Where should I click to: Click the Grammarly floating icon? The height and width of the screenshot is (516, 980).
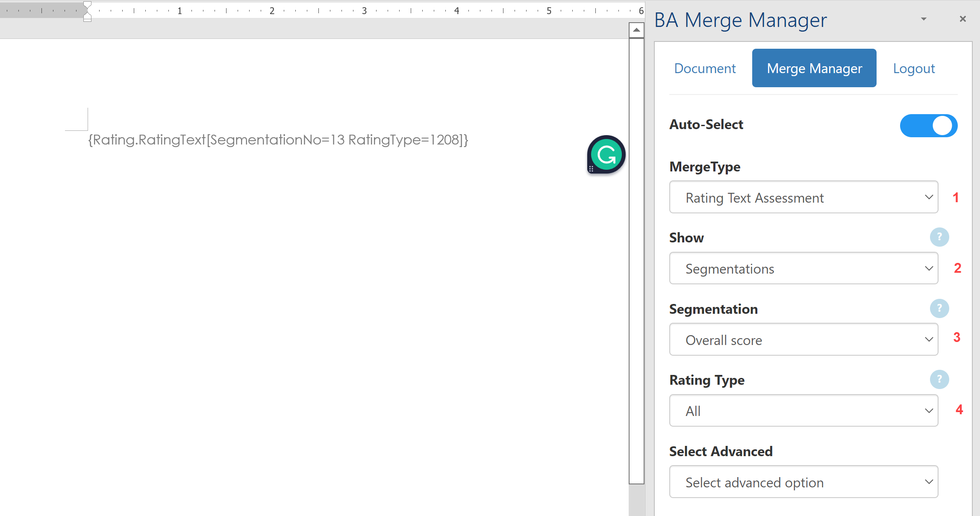click(x=606, y=154)
